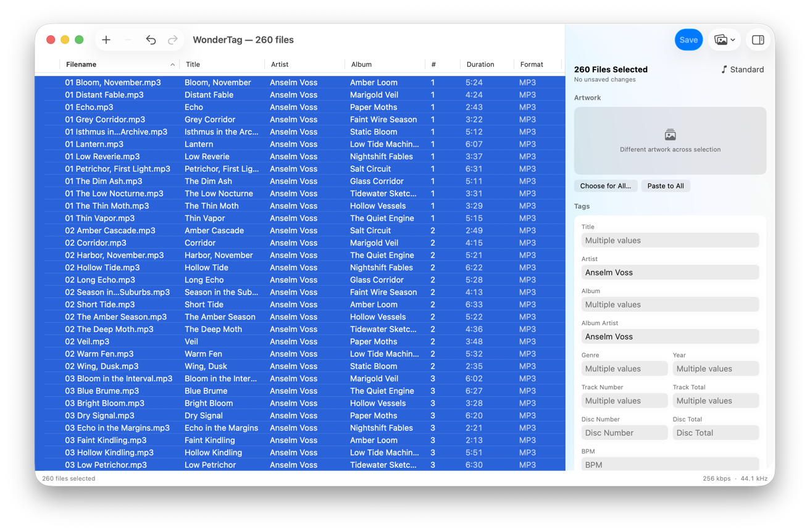This screenshot has width=810, height=532.
Task: Click the remove files minus icon
Action: pos(128,40)
